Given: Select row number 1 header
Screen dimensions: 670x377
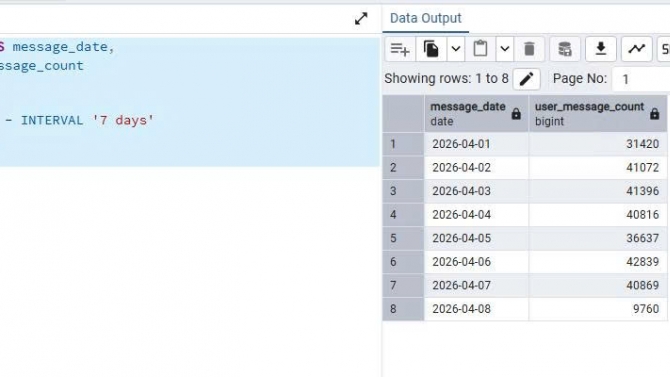Looking at the screenshot, I should 403,144.
